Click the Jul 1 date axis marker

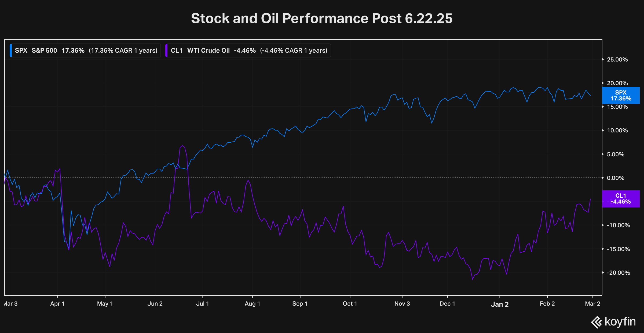(x=202, y=304)
